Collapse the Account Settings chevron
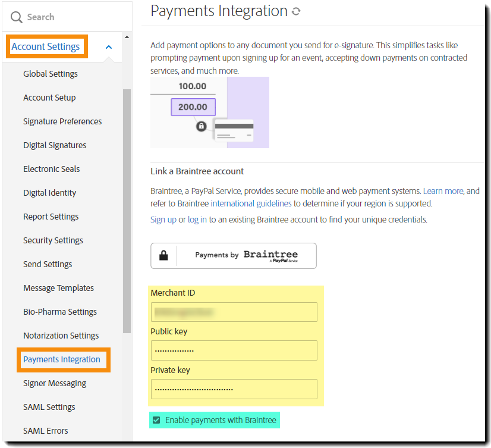The height and width of the screenshot is (448, 491). point(109,47)
